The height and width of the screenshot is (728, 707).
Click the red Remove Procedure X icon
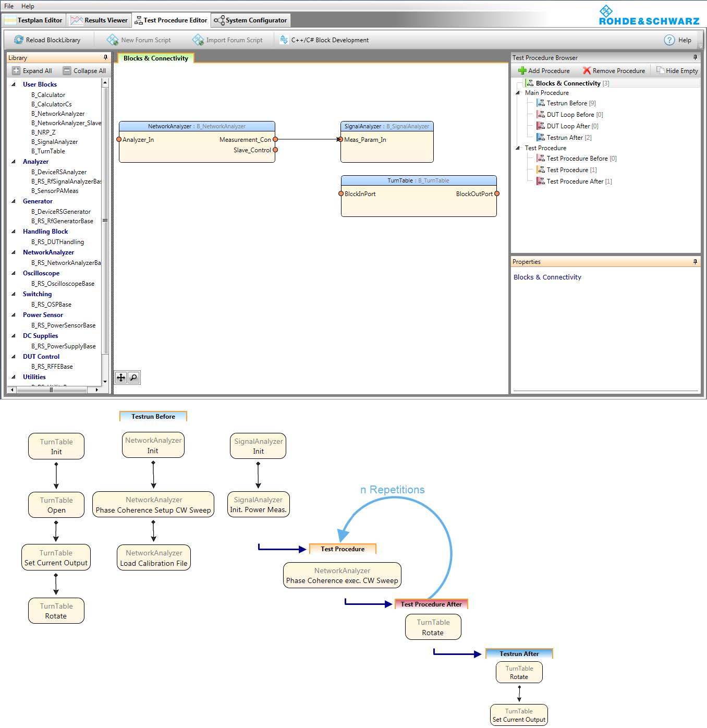(587, 70)
